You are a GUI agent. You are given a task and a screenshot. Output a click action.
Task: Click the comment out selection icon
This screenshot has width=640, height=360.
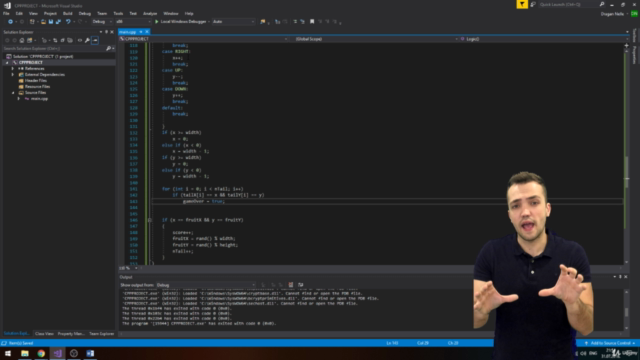click(x=295, y=22)
